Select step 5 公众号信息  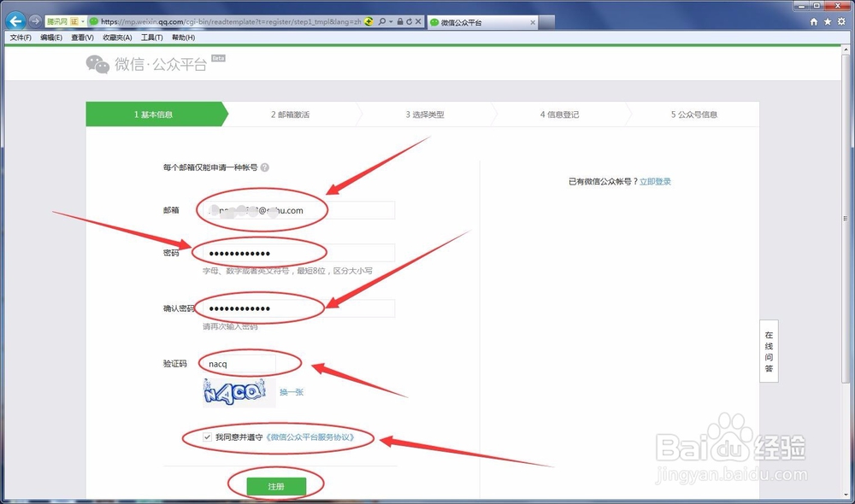pos(694,114)
